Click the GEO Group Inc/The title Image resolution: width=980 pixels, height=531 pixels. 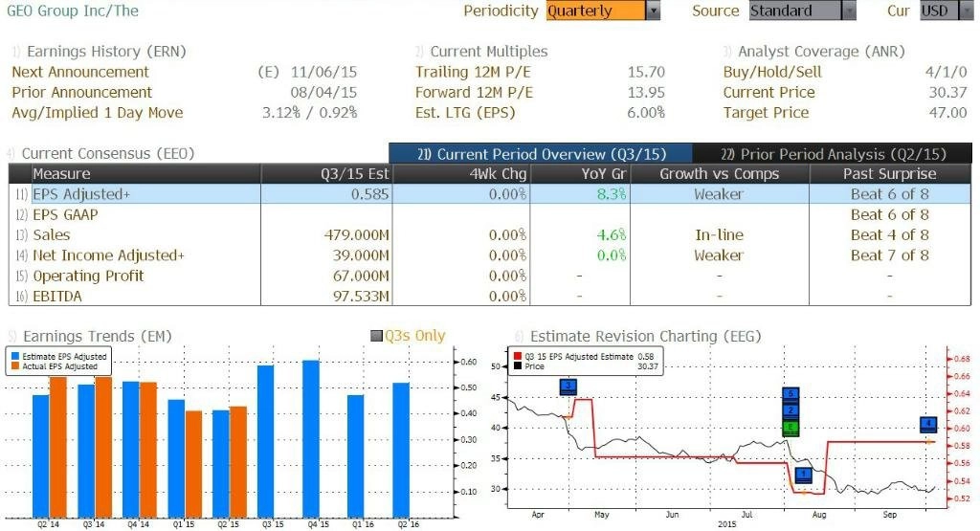(73, 11)
